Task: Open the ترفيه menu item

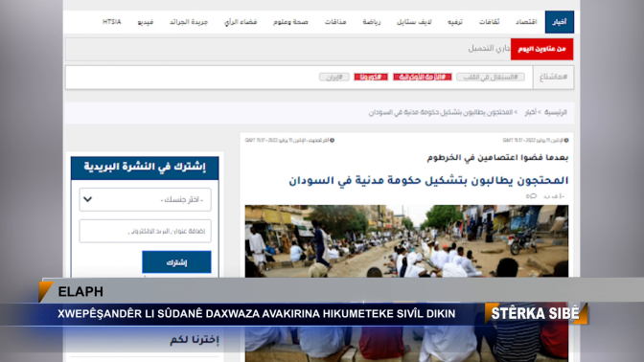Action: click(455, 22)
